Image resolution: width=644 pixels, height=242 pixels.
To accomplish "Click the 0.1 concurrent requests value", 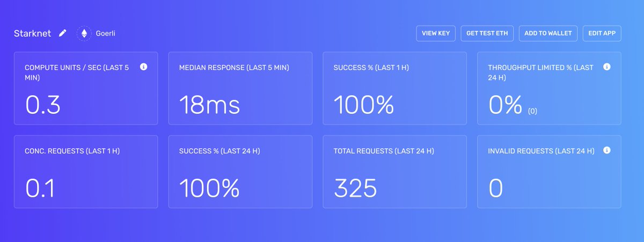I will [x=40, y=188].
